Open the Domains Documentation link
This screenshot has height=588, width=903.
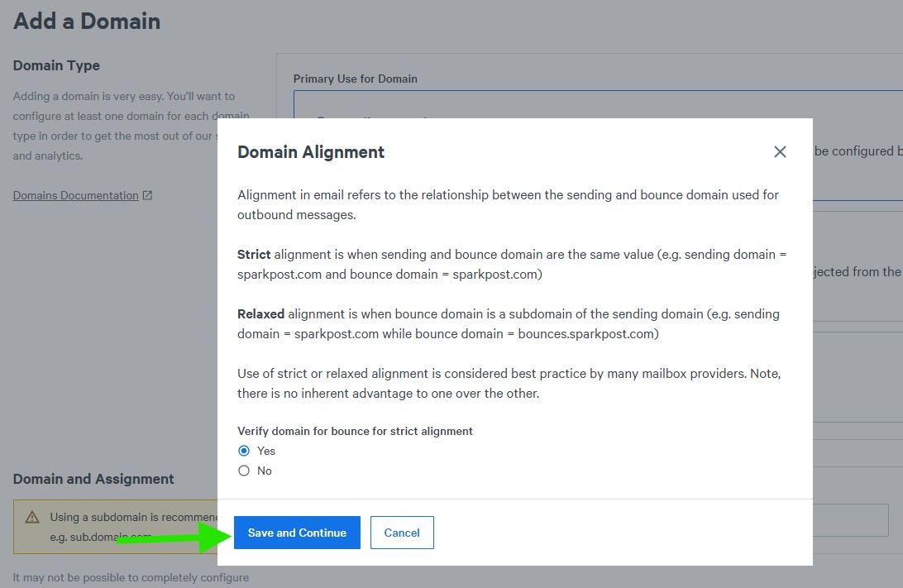pos(76,196)
